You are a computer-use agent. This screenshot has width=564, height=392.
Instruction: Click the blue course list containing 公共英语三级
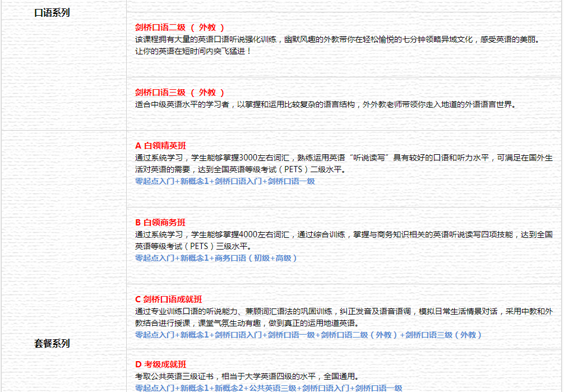click(x=269, y=388)
